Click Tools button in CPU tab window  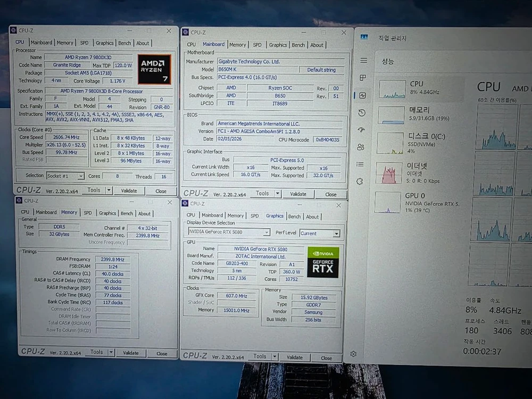pos(94,190)
